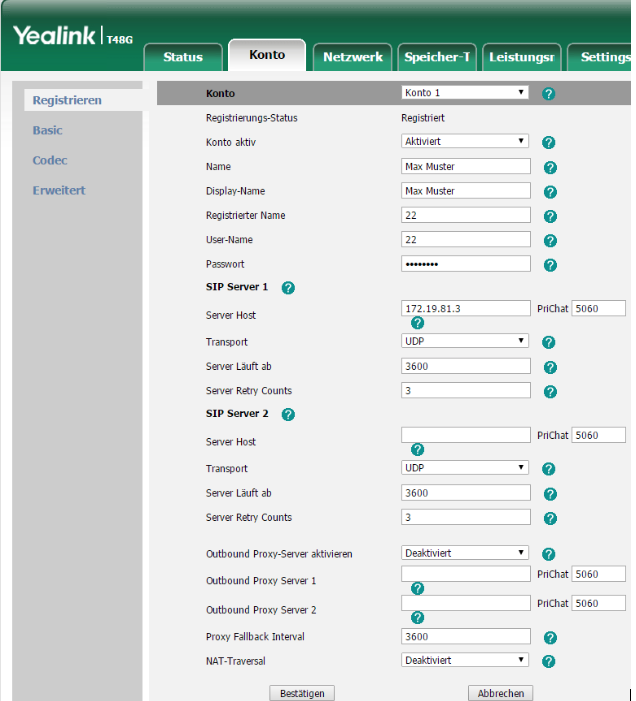Focus the Display-Name input field

[466, 191]
